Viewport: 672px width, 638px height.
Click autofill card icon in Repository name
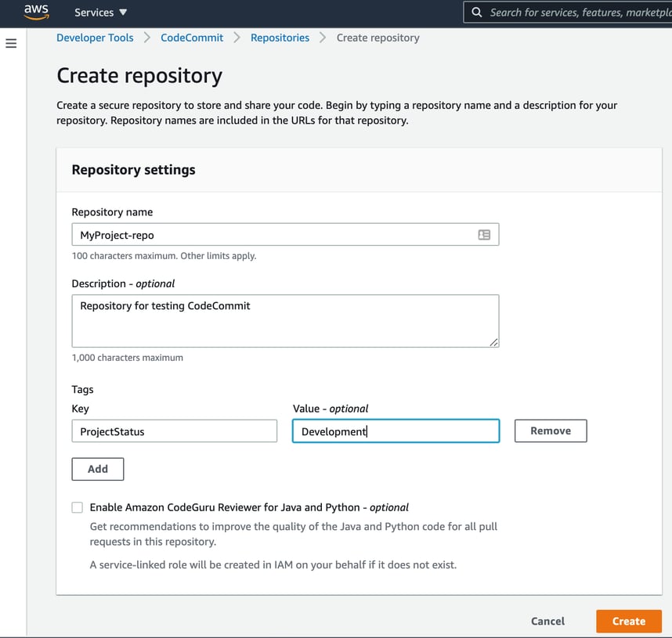[x=484, y=235]
